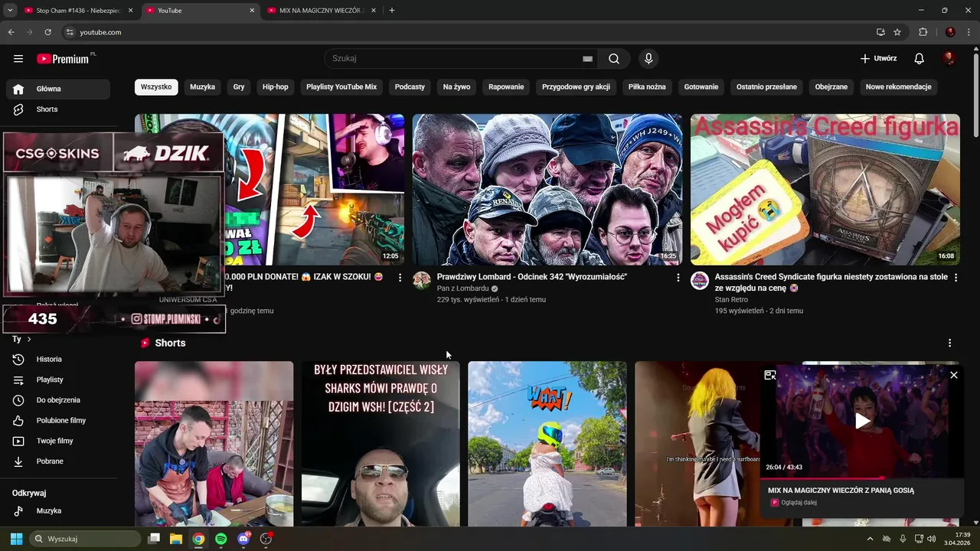
Task: Open Playlisty in the sidebar
Action: point(58,380)
